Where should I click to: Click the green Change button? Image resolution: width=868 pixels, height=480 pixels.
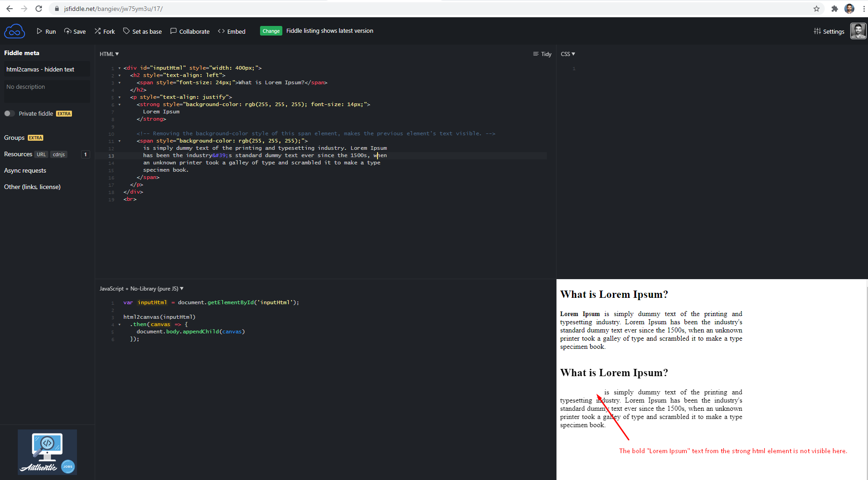pyautogui.click(x=271, y=31)
